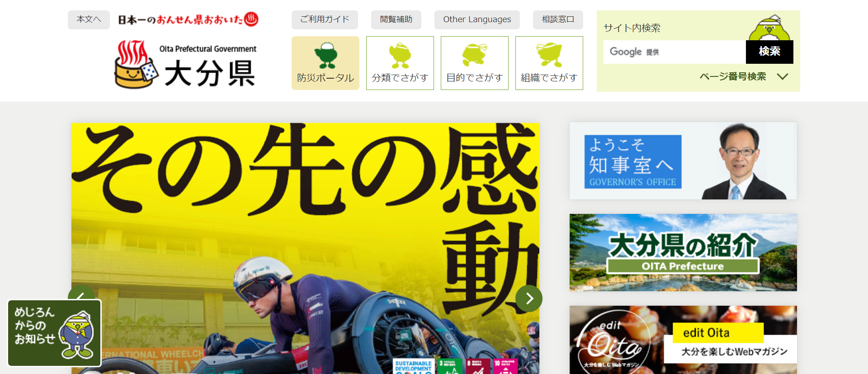Viewport: 868px width, 374px height.
Task: Click the その先の感動 wheelchair marathon slide
Action: (305, 248)
